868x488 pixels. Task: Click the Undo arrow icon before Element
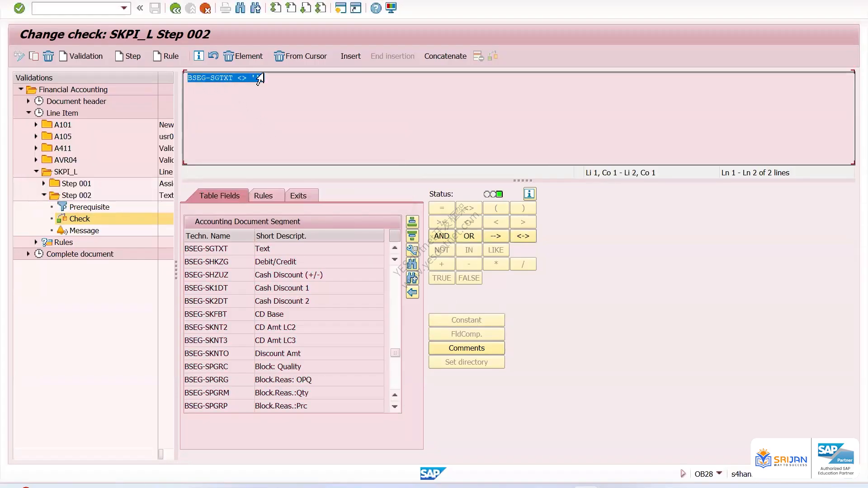pos(213,56)
